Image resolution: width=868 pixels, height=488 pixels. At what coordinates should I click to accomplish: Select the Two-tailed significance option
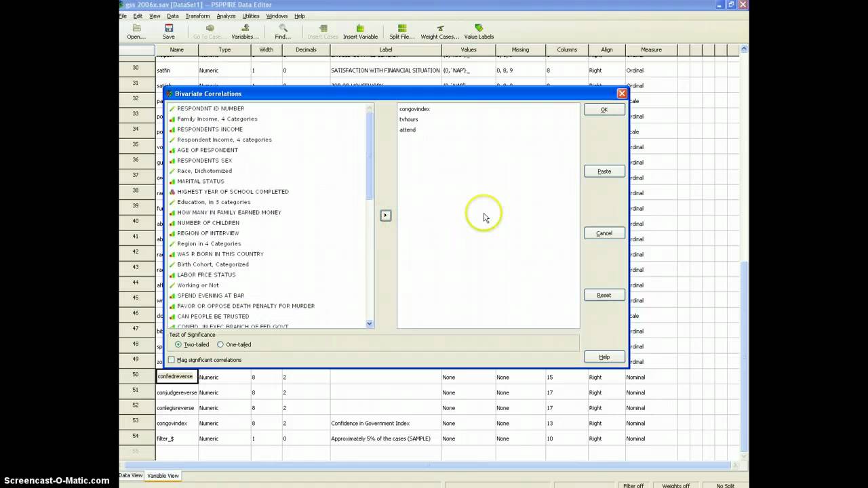tap(192, 345)
